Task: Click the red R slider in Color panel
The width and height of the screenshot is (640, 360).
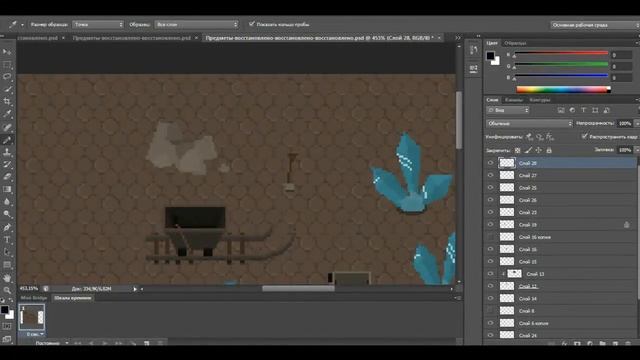Action: point(561,53)
